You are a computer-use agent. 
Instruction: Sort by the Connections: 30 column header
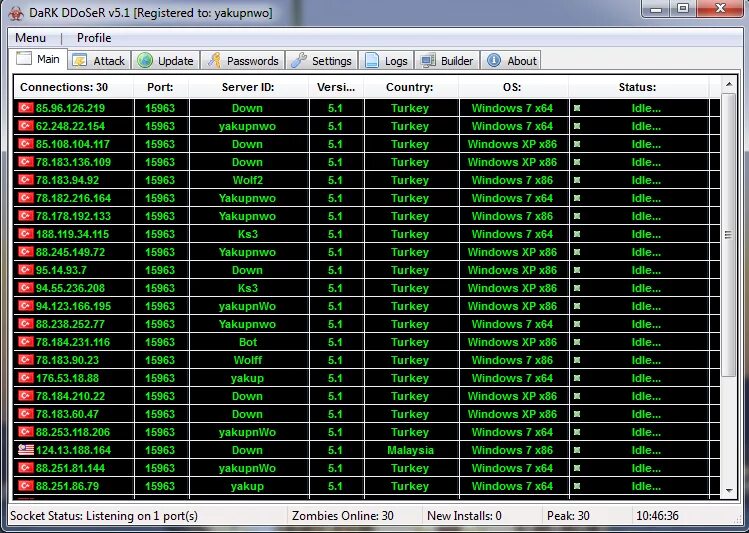click(74, 87)
